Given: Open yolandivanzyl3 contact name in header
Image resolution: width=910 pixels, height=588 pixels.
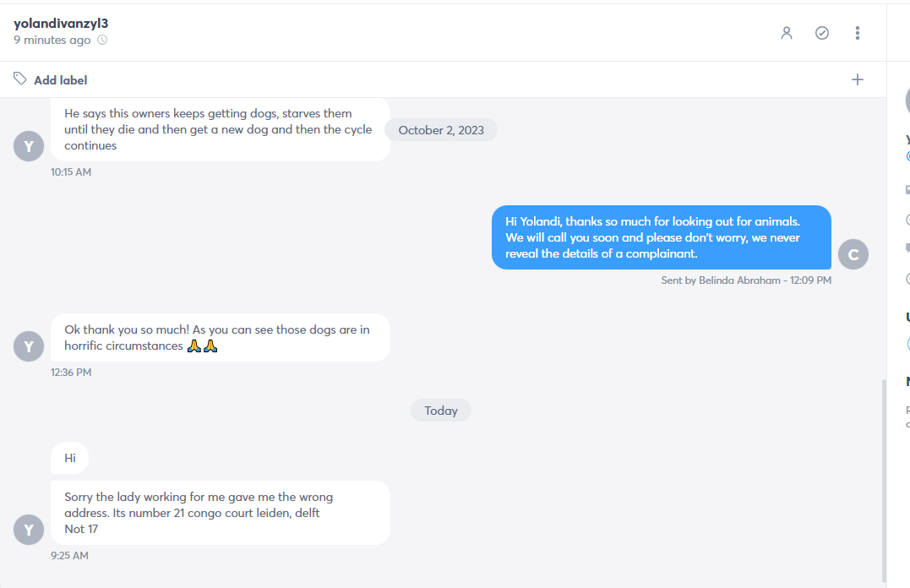Looking at the screenshot, I should click(x=61, y=23).
